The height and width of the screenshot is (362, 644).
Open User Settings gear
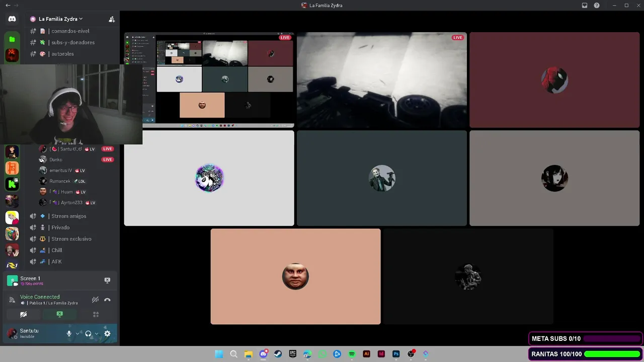[x=107, y=333]
